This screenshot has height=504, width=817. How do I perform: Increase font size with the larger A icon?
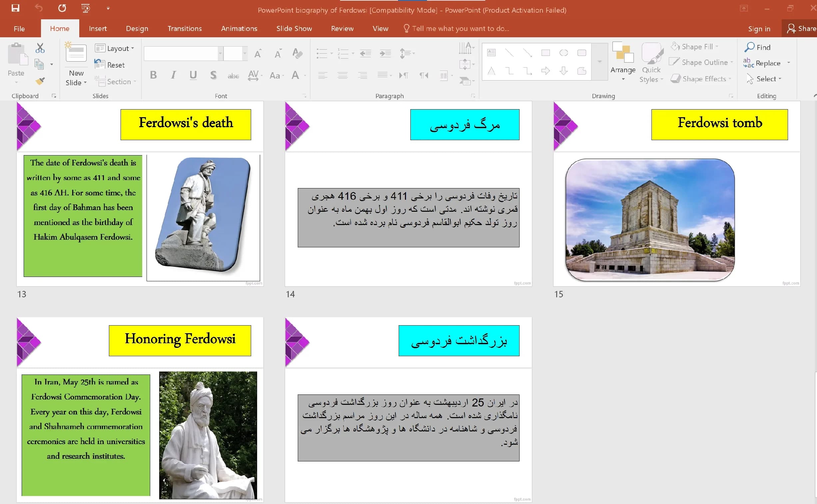(258, 53)
